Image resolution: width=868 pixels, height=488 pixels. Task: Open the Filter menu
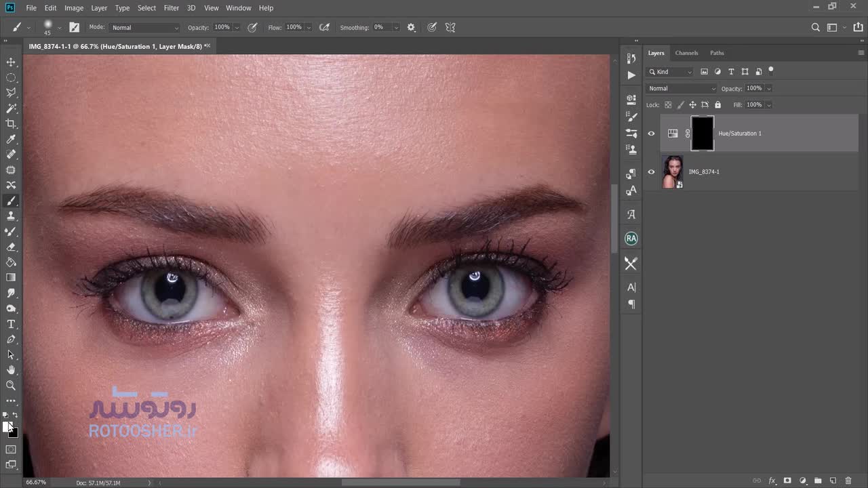click(172, 8)
